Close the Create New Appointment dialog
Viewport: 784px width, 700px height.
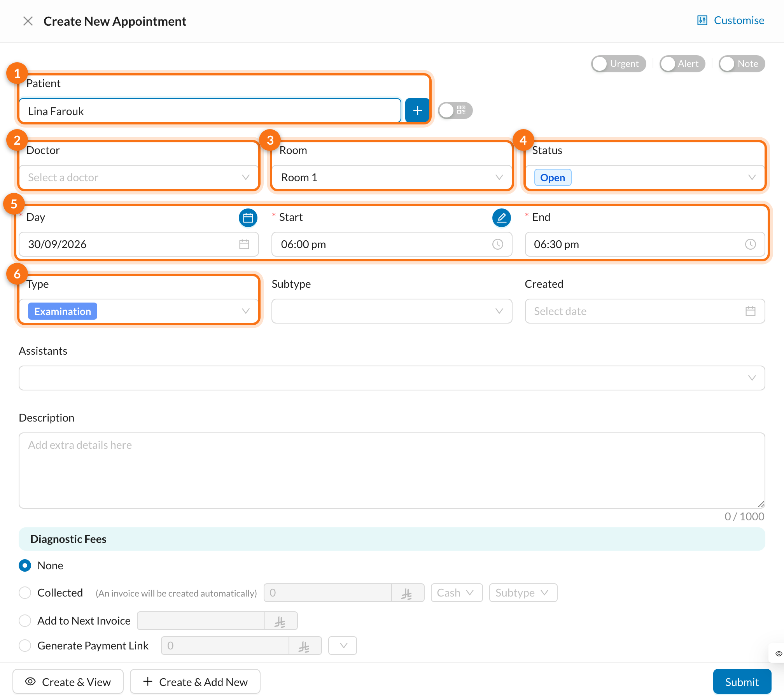28,21
